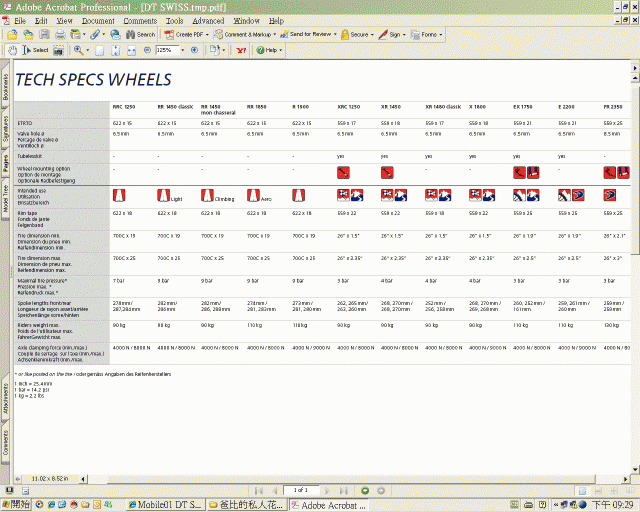
Task: Click the page number field
Action: click(x=298, y=490)
